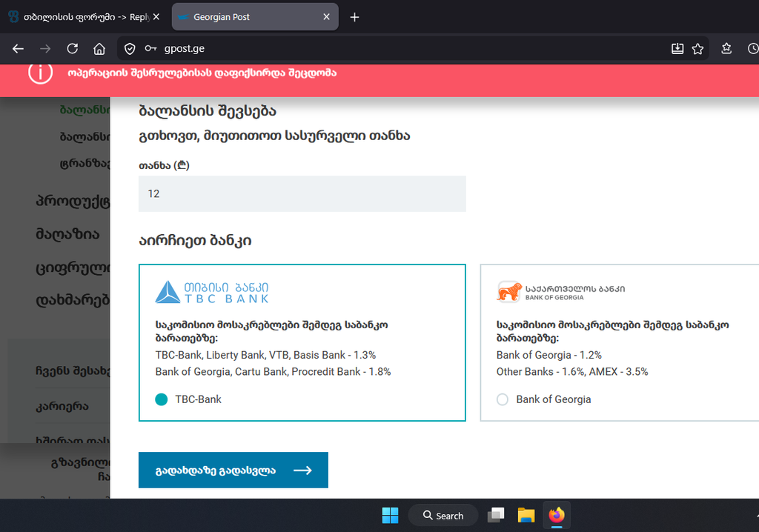
Task: Click text 'Other Banks - 1.6%, AMEX - 3.5%'
Action: (572, 371)
